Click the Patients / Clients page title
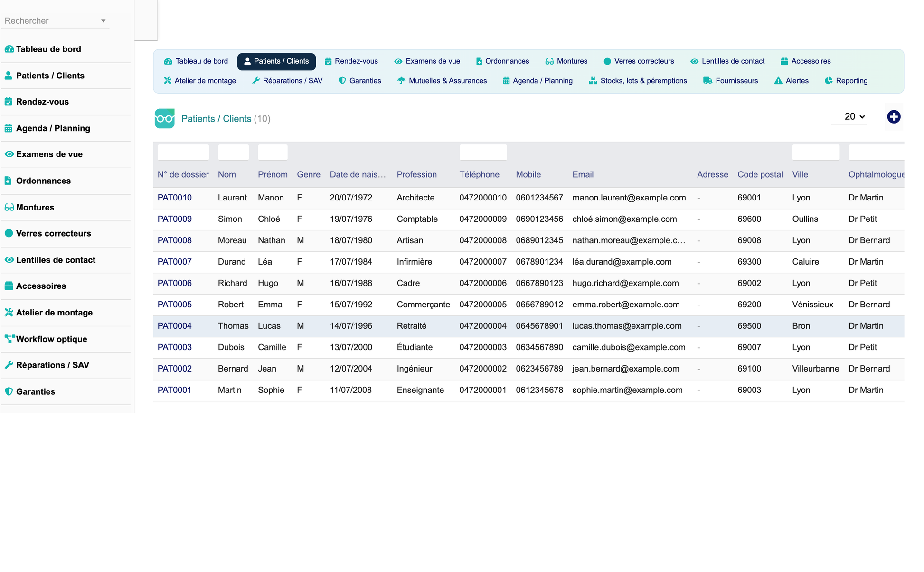 point(216,119)
